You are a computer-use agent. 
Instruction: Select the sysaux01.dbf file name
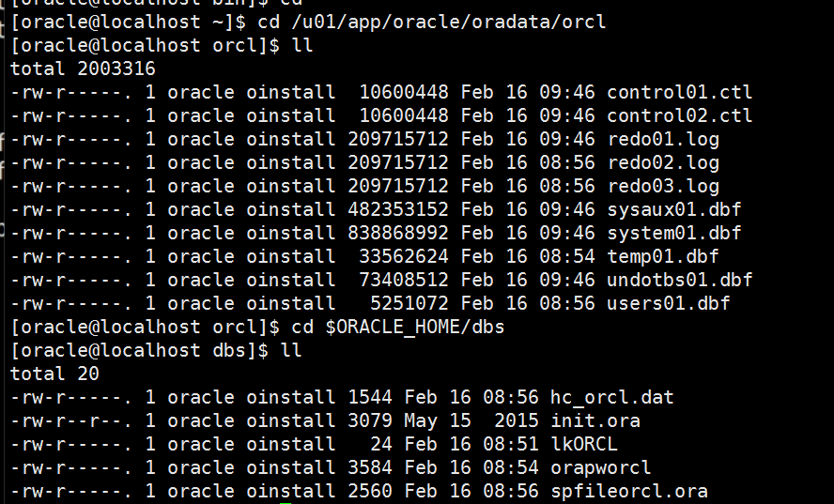point(674,209)
